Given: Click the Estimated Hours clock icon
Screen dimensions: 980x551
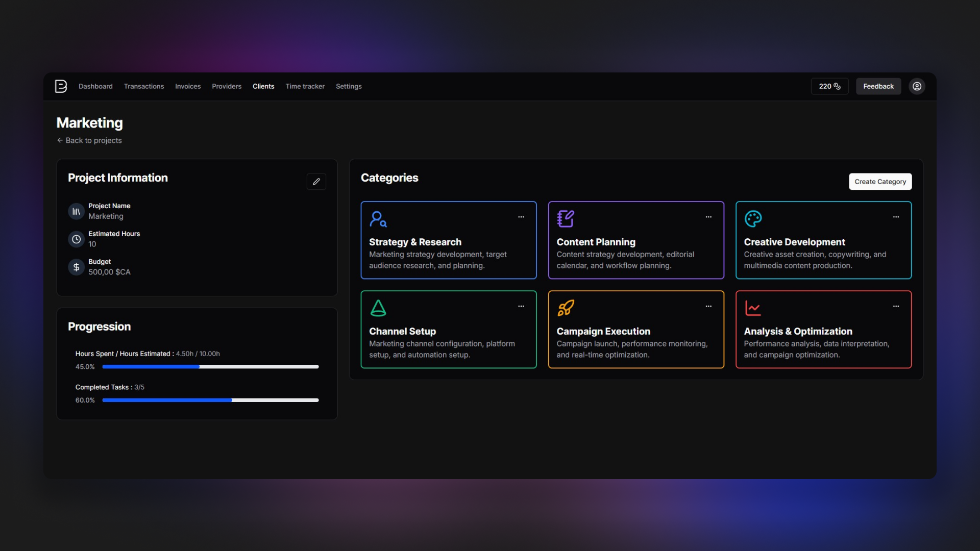Looking at the screenshot, I should point(76,239).
